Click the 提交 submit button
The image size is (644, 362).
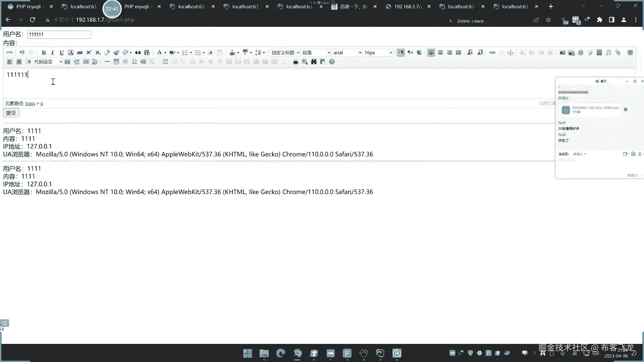(x=11, y=113)
